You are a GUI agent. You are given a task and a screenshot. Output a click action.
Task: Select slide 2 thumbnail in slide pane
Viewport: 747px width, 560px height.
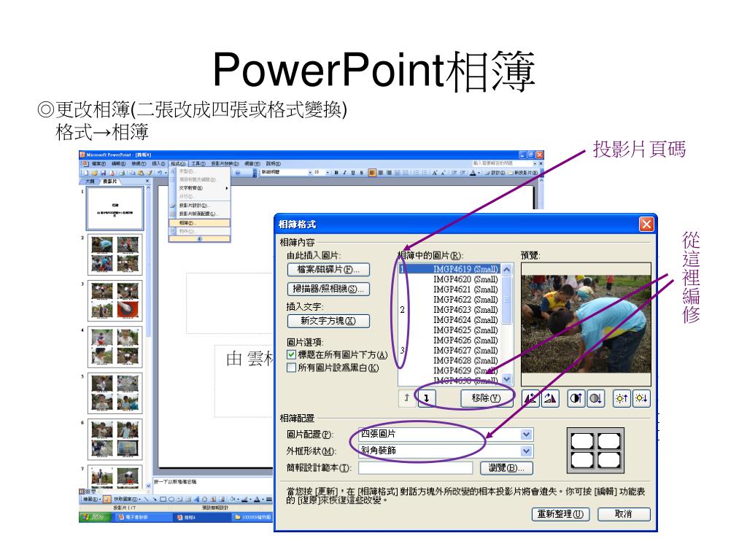(x=115, y=254)
